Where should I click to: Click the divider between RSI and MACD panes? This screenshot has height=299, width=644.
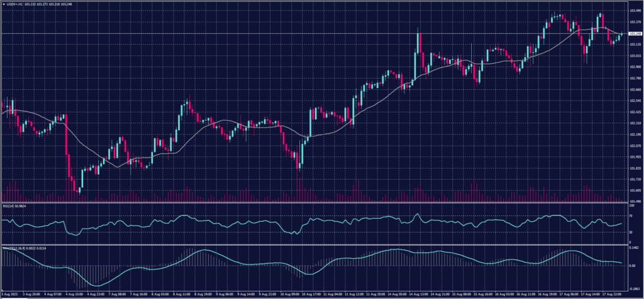(x=314, y=244)
